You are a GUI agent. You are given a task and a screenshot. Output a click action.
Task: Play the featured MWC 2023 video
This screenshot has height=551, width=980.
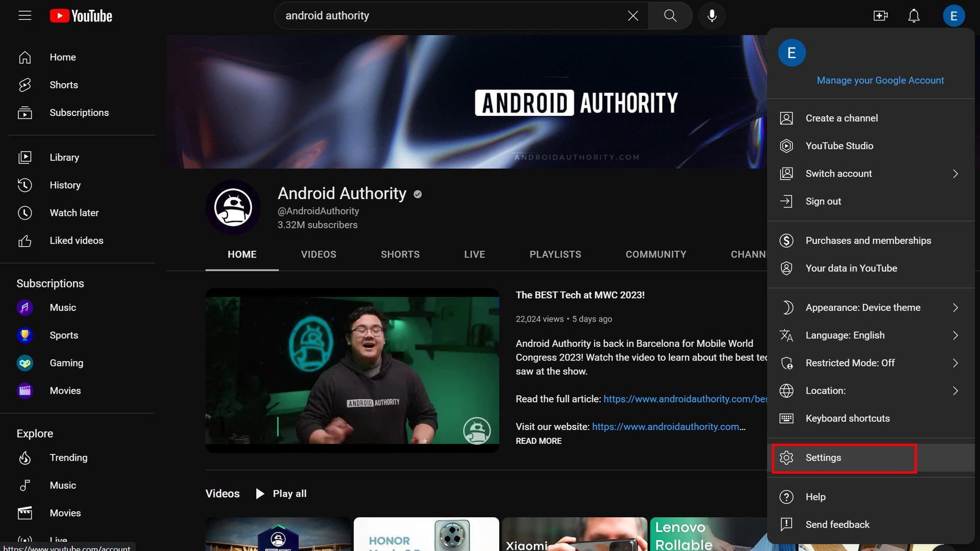coord(352,370)
